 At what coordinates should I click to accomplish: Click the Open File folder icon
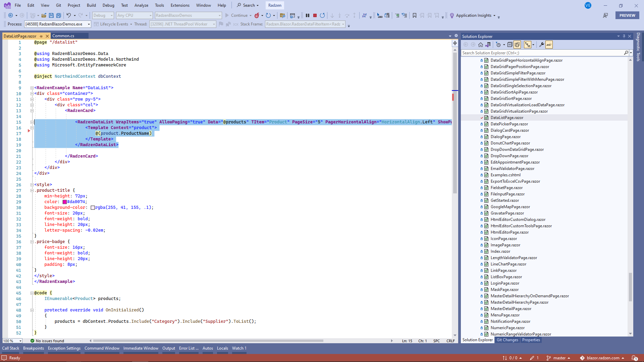[44, 15]
